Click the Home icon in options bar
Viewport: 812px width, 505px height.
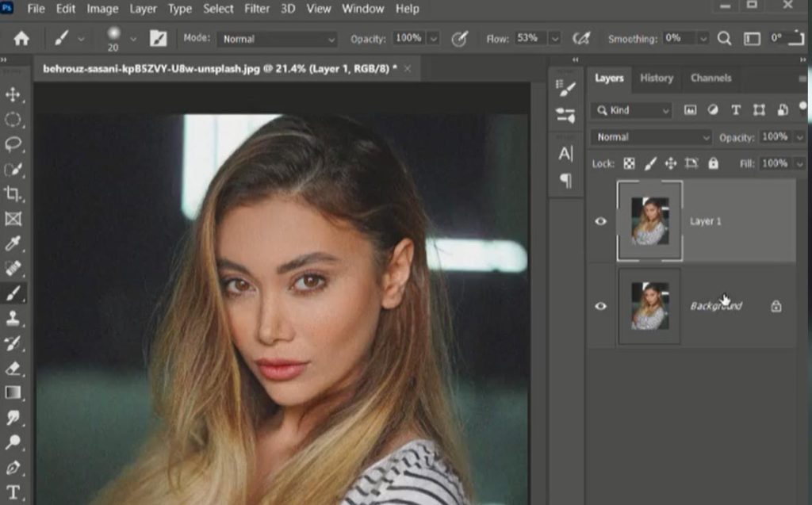[x=21, y=38]
